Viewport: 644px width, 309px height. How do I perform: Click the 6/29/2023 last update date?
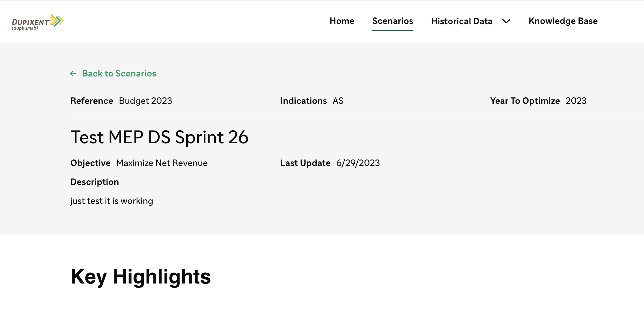(x=358, y=163)
